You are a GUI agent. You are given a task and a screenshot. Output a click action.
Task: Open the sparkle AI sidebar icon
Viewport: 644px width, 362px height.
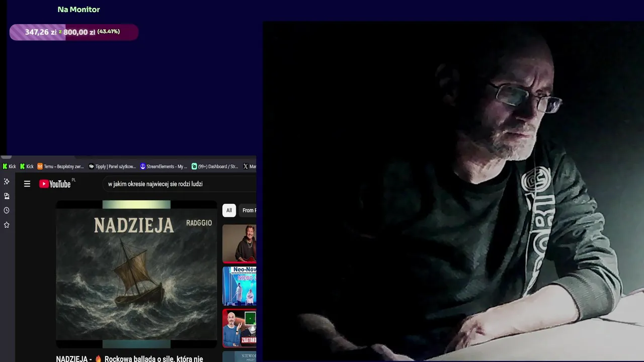7,182
